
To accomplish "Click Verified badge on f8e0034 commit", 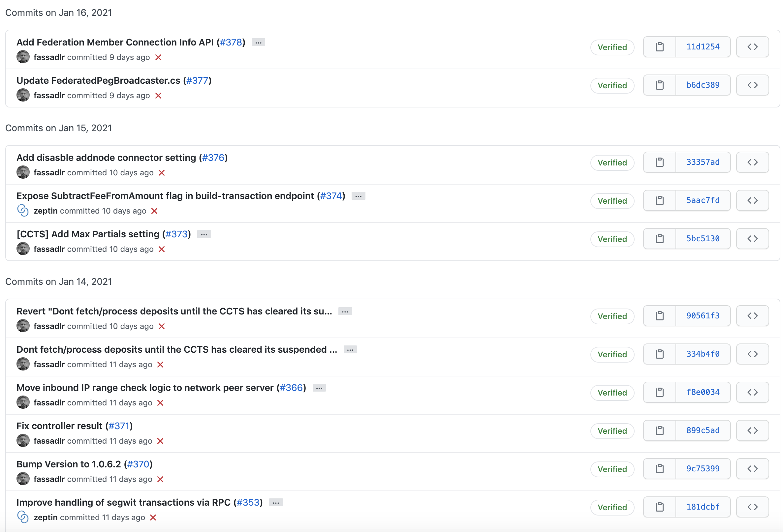I will [612, 393].
